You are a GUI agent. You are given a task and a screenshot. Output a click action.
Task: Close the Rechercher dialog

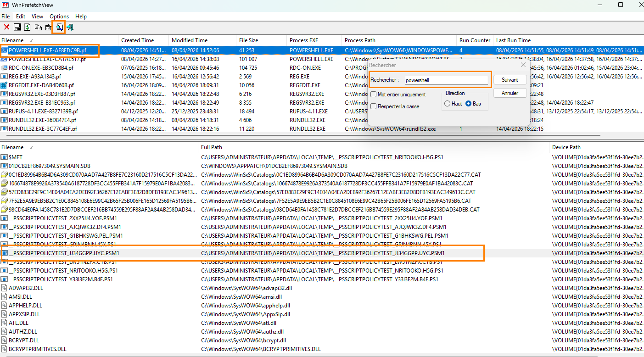523,65
